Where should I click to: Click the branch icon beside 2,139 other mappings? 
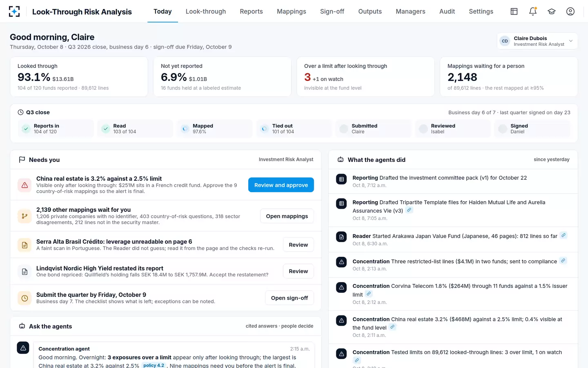point(24,216)
